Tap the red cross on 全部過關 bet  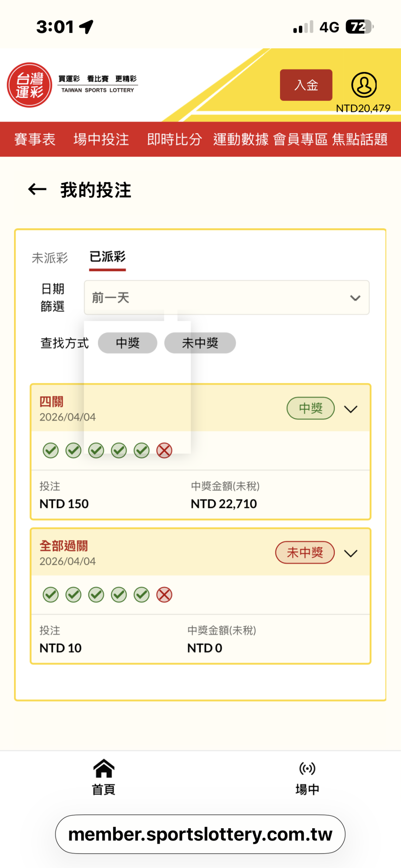pos(164,595)
